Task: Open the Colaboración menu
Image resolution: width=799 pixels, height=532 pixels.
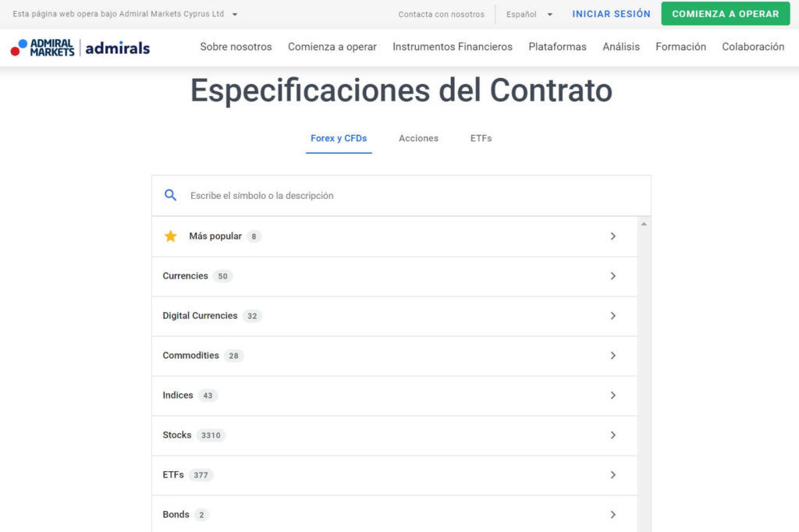Action: pyautogui.click(x=753, y=46)
